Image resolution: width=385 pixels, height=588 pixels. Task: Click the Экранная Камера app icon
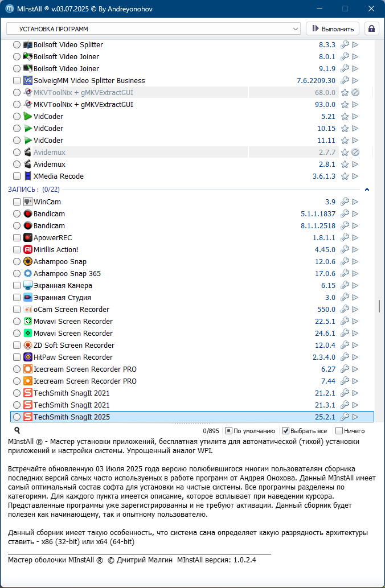[x=28, y=285]
